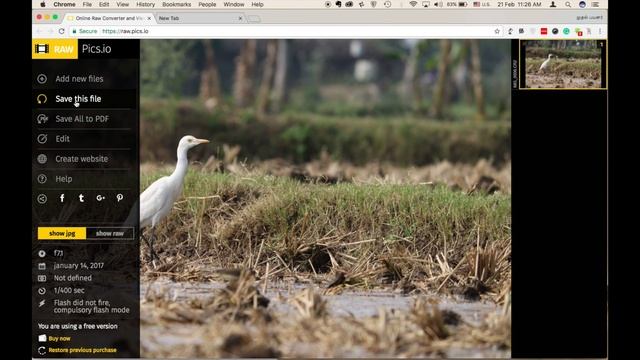Select the Online Raw Converter tab
Viewport: 640px width, 360px height.
(x=109, y=18)
